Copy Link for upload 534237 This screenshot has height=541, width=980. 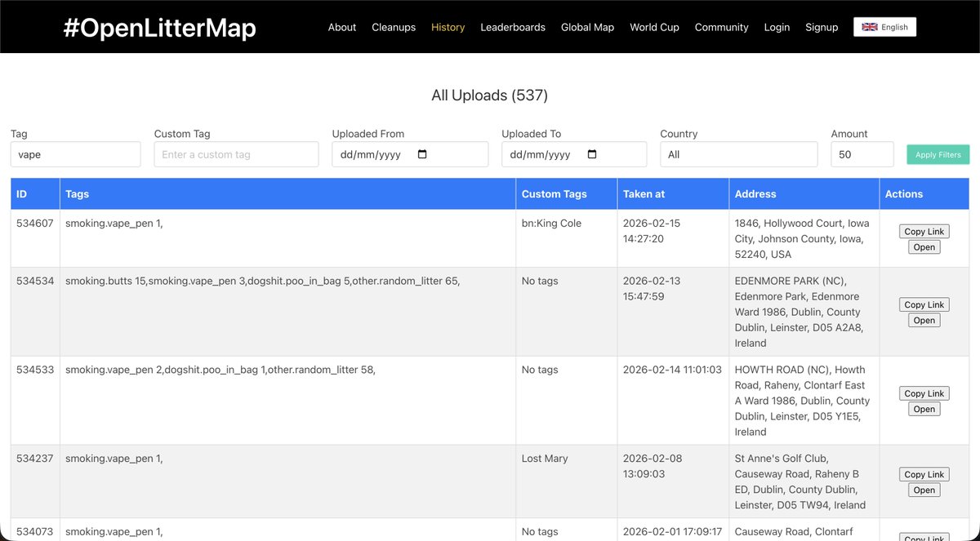[924, 474]
